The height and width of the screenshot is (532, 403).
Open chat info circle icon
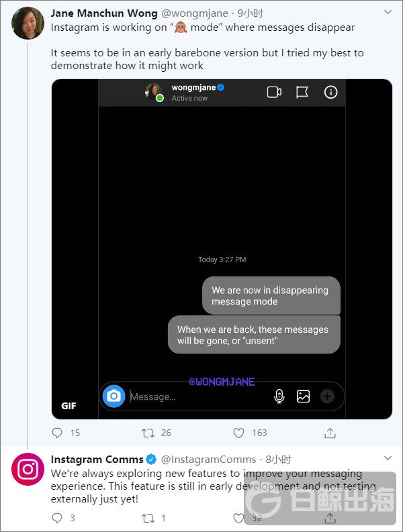click(330, 93)
